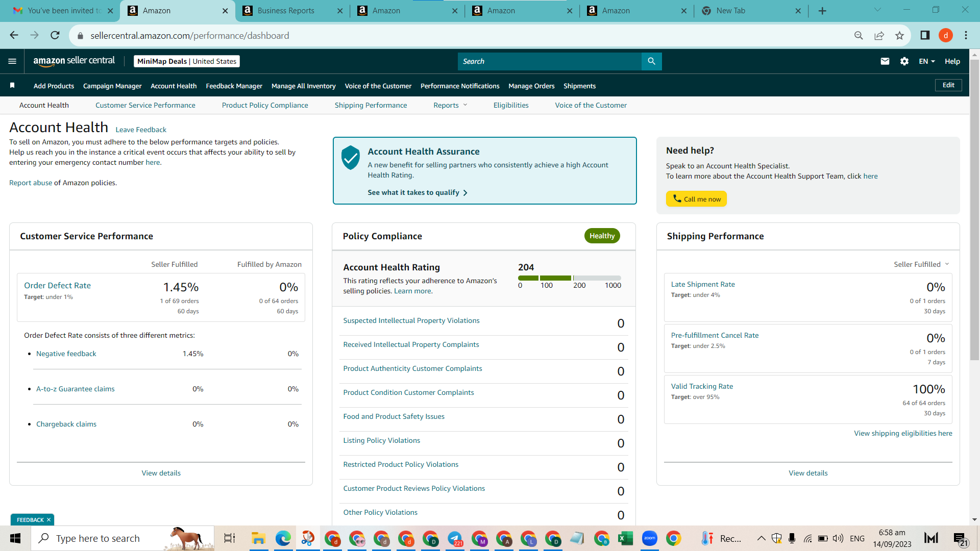Click the search magnifier button

tap(651, 61)
